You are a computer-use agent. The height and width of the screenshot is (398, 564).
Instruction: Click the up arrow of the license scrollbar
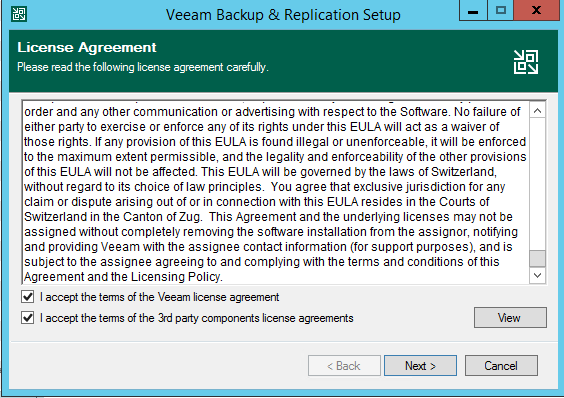pos(537,111)
